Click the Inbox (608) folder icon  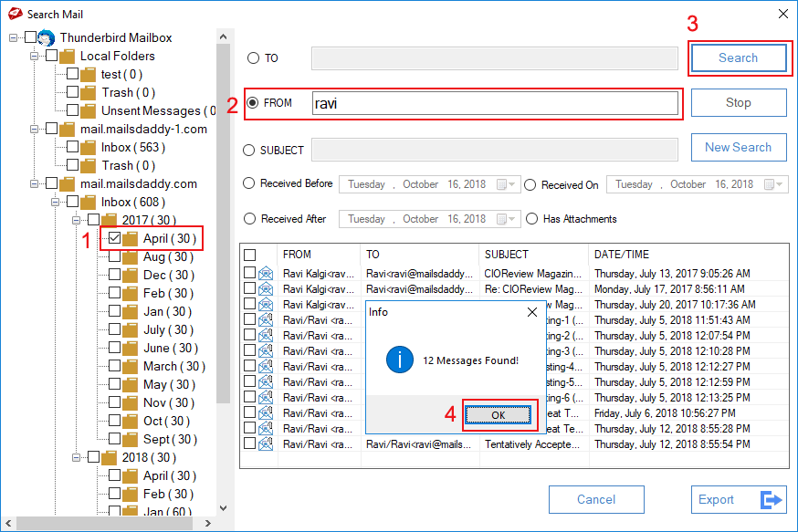(x=88, y=203)
